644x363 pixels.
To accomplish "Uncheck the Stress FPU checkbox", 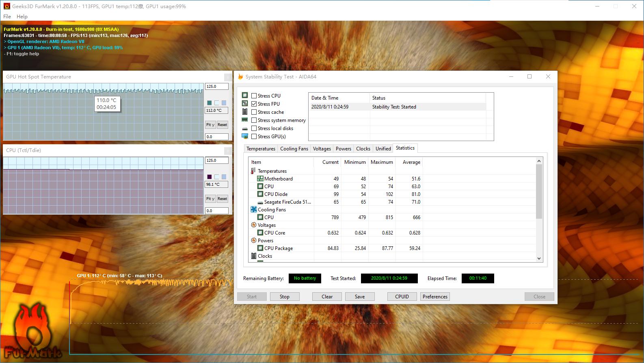I will 254,104.
